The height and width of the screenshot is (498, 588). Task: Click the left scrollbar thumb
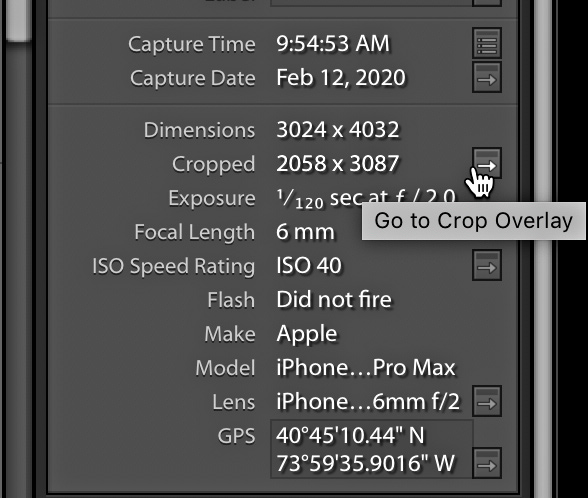coord(18,20)
